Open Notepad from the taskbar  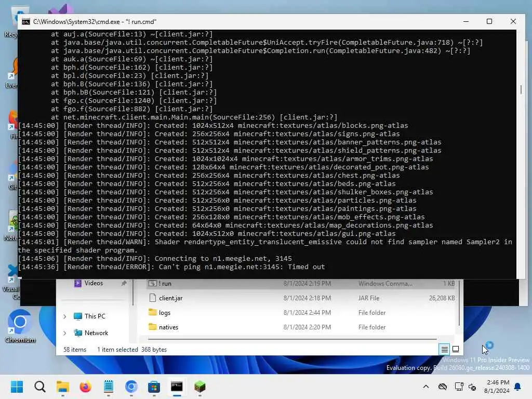point(109,387)
